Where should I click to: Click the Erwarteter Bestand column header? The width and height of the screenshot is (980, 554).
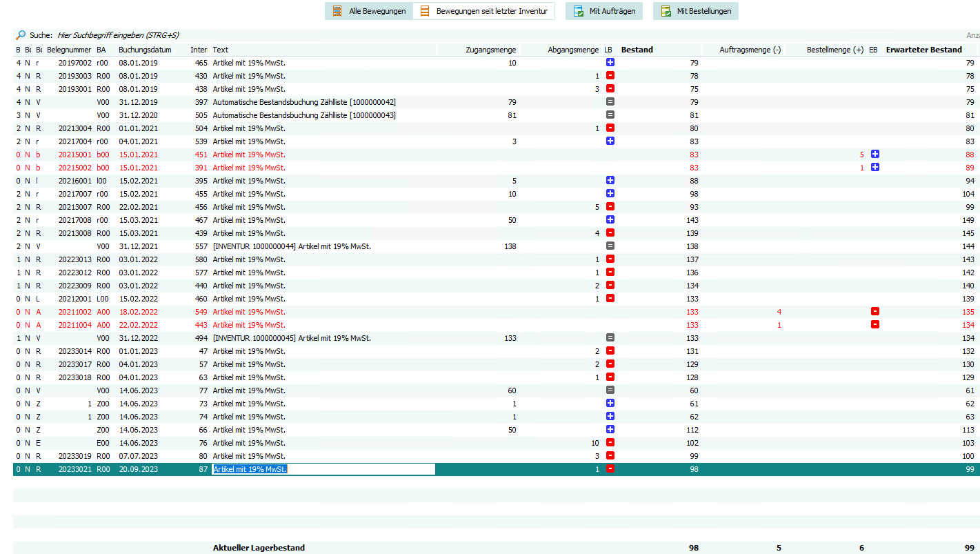click(x=924, y=50)
